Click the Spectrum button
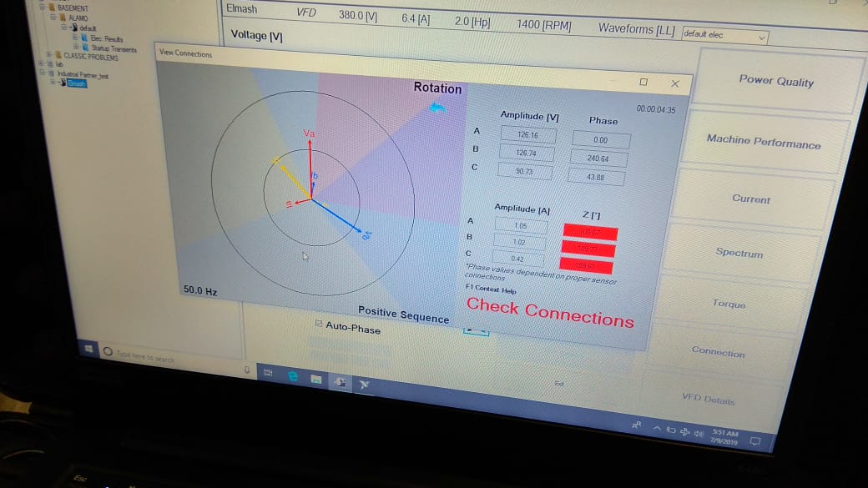868x488 pixels. coord(739,253)
